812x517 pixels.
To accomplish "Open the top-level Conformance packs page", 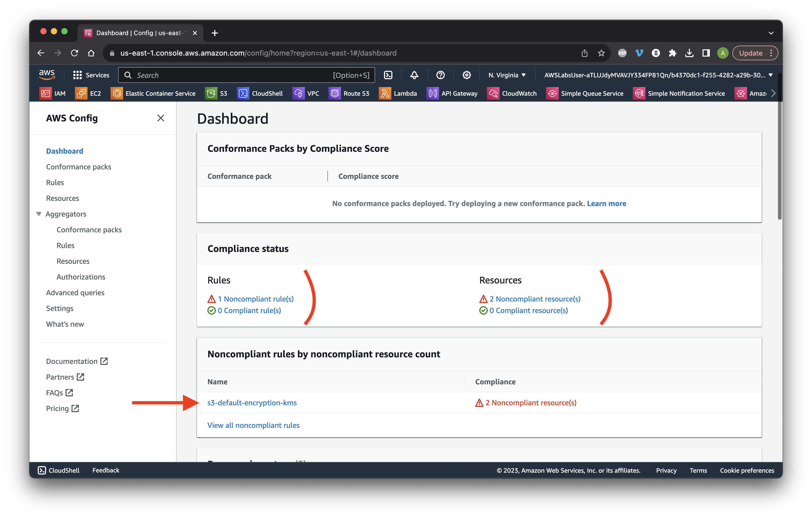I will click(x=79, y=167).
